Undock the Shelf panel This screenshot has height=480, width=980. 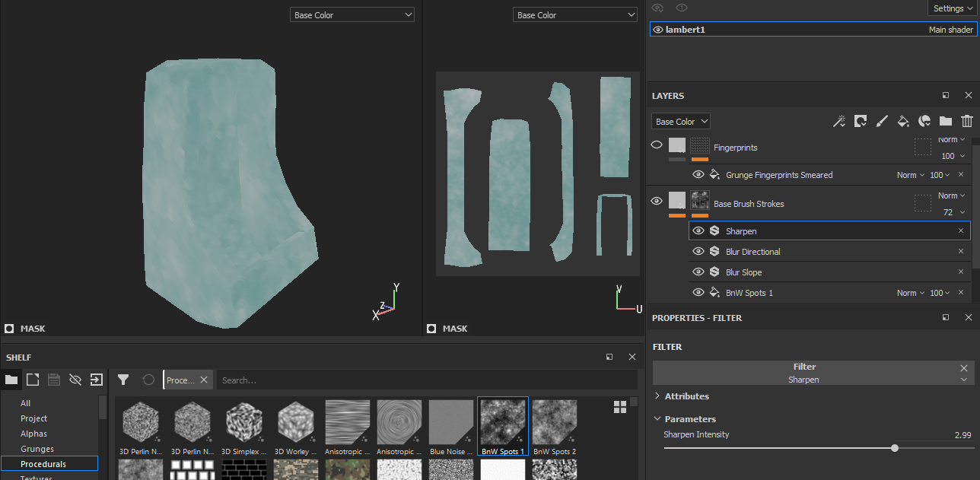point(609,357)
